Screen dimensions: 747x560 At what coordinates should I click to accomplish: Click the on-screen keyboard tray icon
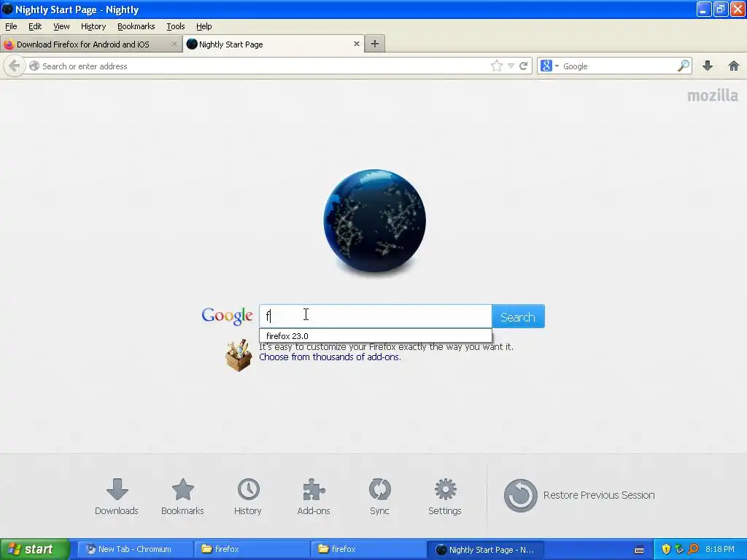point(639,550)
